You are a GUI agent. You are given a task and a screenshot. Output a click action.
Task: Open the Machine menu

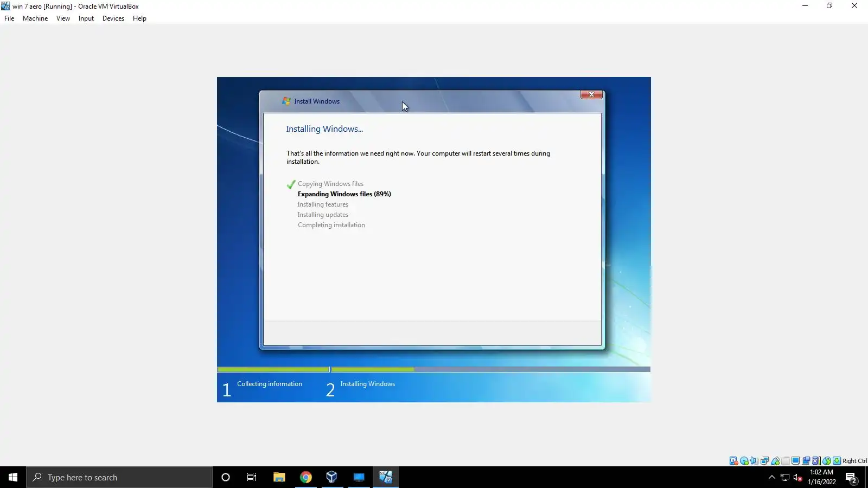pos(35,18)
